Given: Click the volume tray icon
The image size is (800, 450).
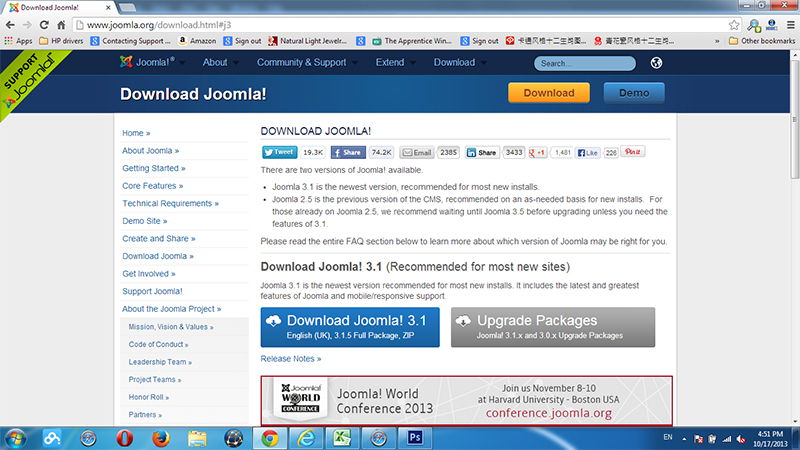Looking at the screenshot, I should [741, 439].
